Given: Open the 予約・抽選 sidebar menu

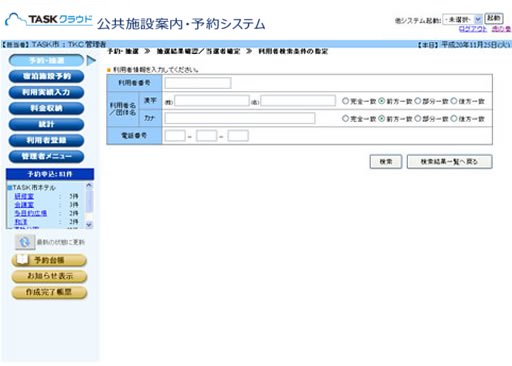Looking at the screenshot, I should coord(46,60).
